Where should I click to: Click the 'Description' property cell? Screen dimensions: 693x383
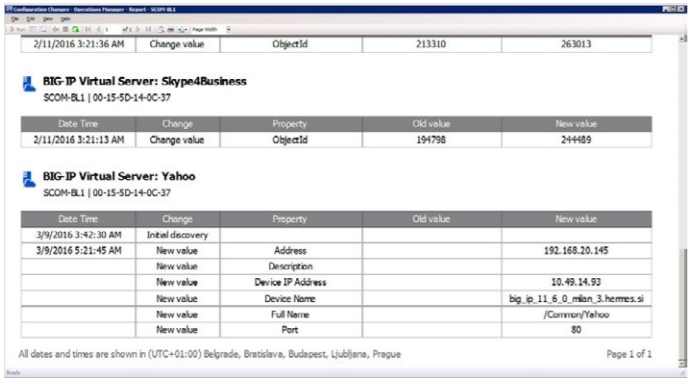290,266
